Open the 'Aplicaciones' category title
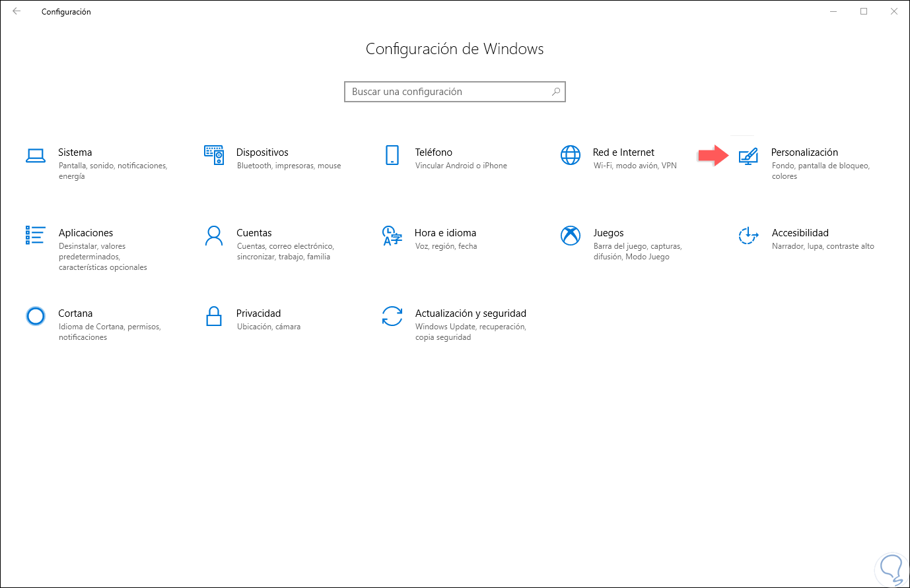 click(86, 233)
